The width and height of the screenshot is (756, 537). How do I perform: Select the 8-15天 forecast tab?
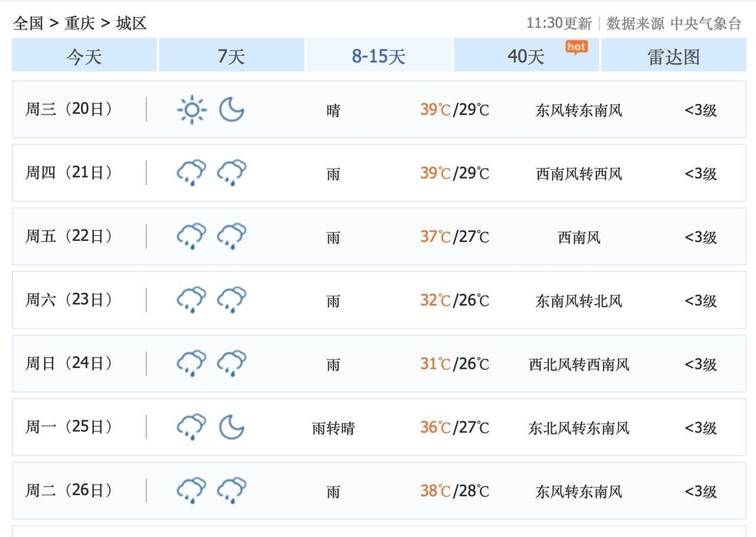(x=379, y=56)
